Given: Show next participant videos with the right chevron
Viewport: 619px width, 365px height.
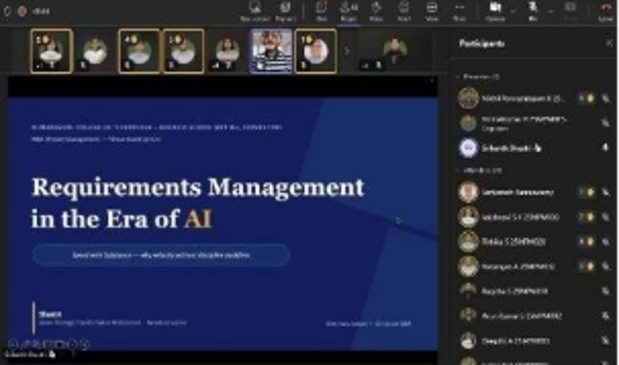Looking at the screenshot, I should click(x=346, y=51).
